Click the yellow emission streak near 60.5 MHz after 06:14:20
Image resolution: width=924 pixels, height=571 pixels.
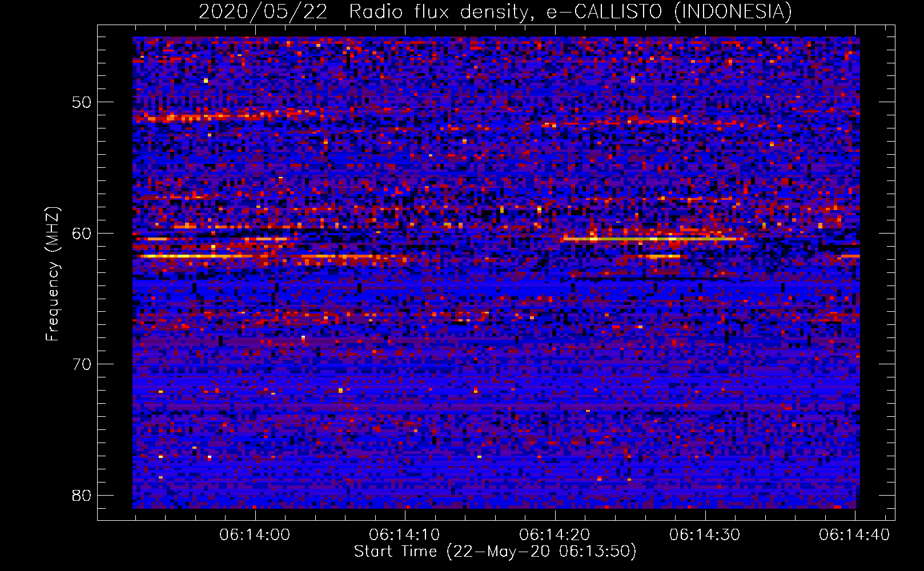(653, 239)
